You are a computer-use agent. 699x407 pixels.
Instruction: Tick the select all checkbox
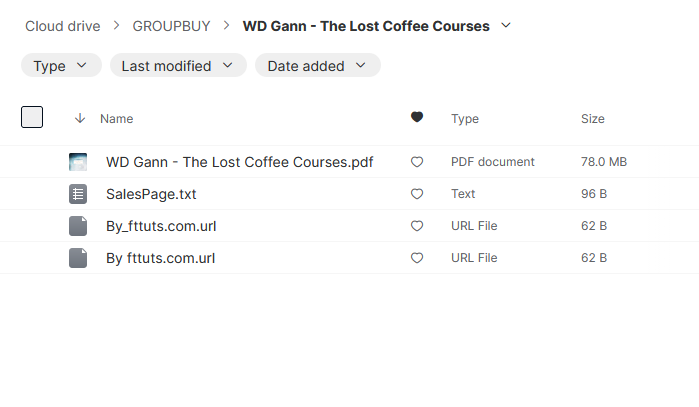tap(32, 117)
